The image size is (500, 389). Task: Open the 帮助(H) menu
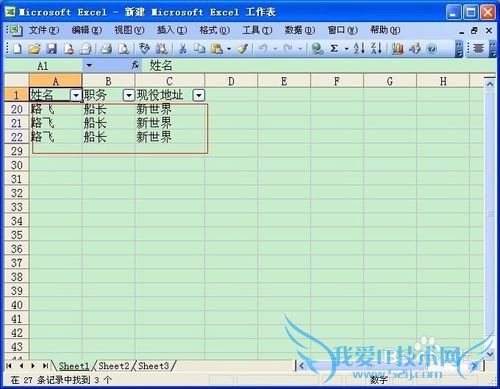coord(385,30)
